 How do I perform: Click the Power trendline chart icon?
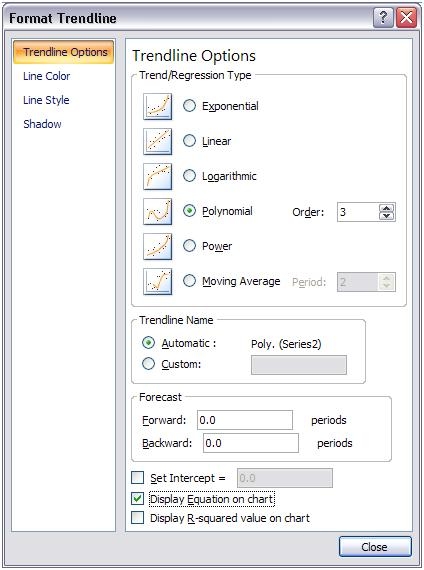click(x=157, y=246)
